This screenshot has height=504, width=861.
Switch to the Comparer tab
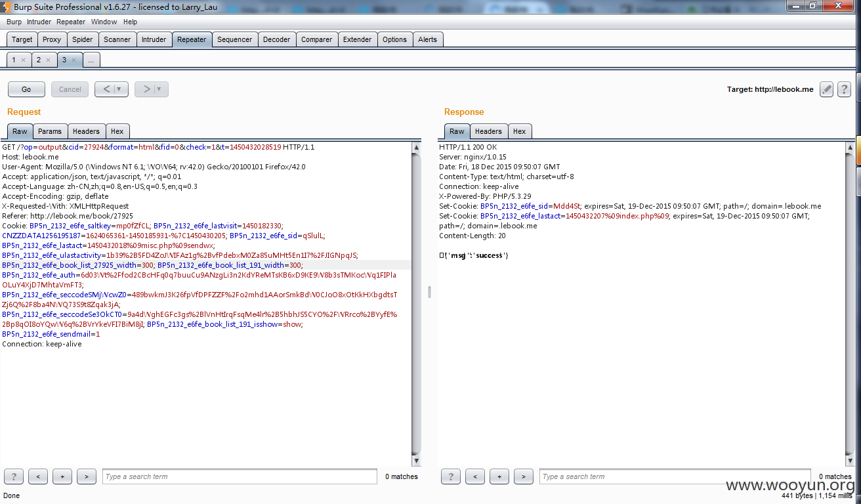tap(316, 39)
